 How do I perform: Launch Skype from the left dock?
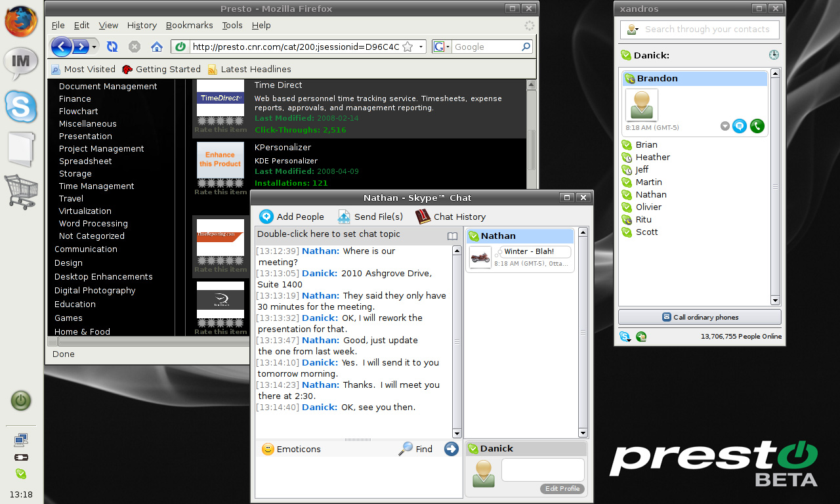click(x=21, y=106)
